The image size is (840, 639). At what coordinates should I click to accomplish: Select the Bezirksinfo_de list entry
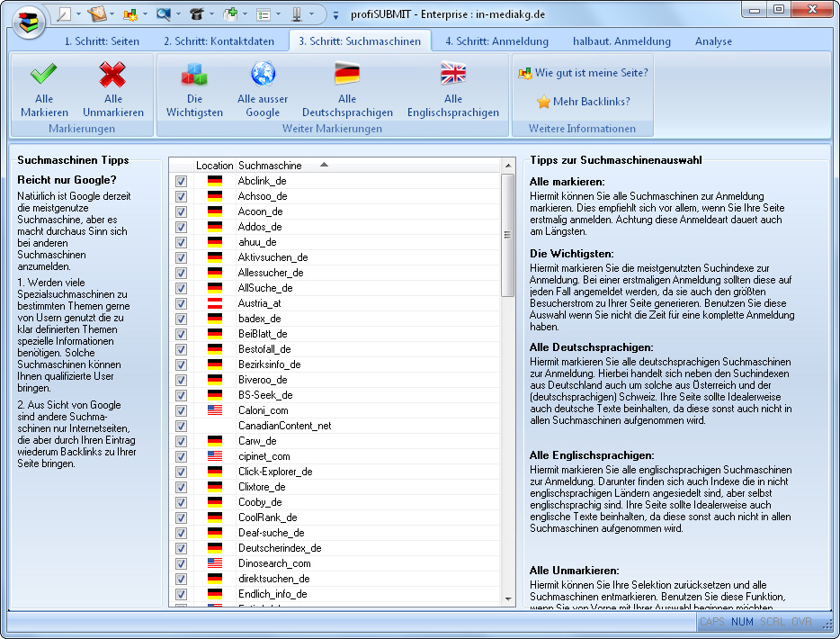click(x=269, y=364)
